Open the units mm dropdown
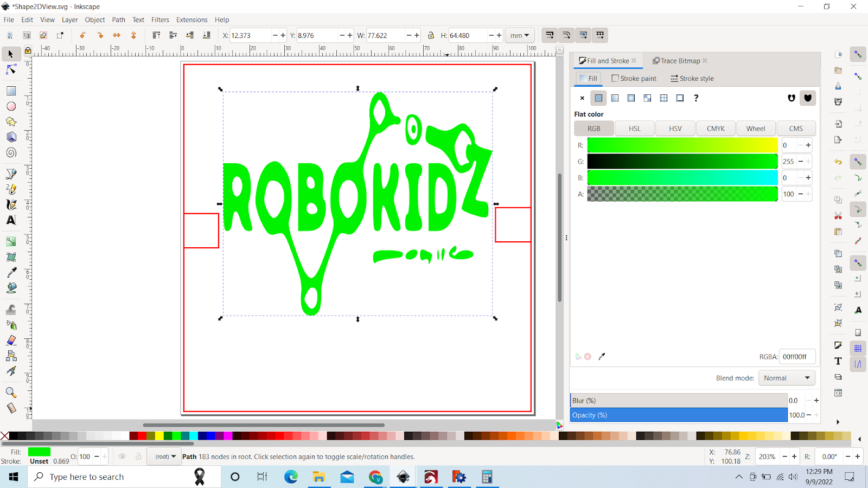Viewport: 868px width, 488px height. pyautogui.click(x=520, y=35)
